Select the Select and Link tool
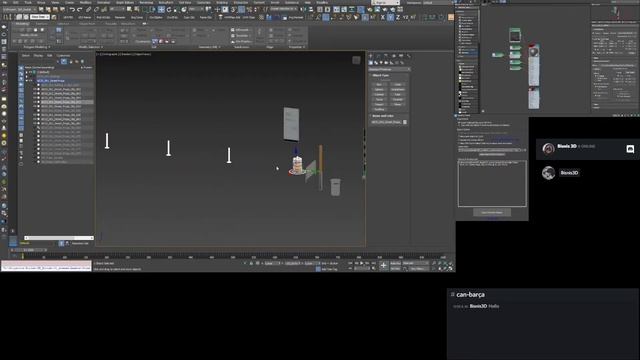 pyautogui.click(x=89, y=9)
